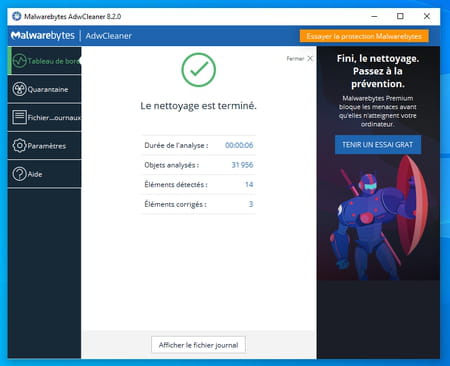Click the scan duration value 00:00:06
This screenshot has height=366, width=450.
pyautogui.click(x=239, y=145)
